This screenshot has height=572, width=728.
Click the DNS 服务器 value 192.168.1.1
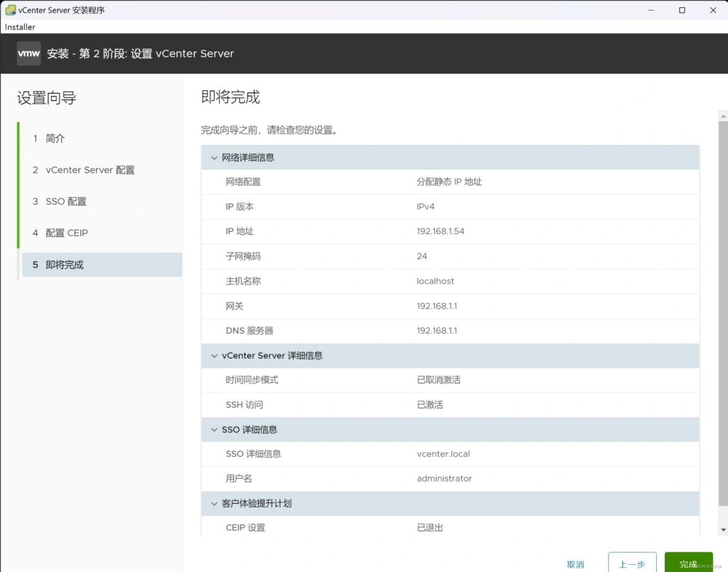point(437,331)
